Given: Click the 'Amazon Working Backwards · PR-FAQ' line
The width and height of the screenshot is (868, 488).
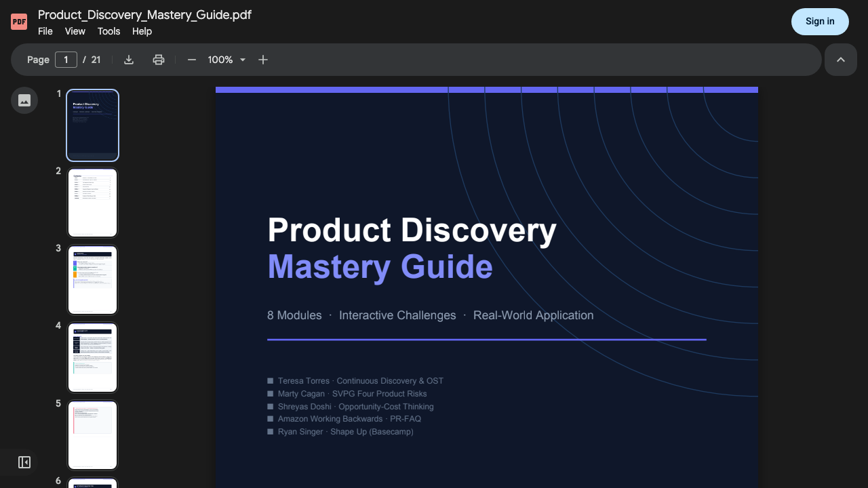Looking at the screenshot, I should pos(349,419).
